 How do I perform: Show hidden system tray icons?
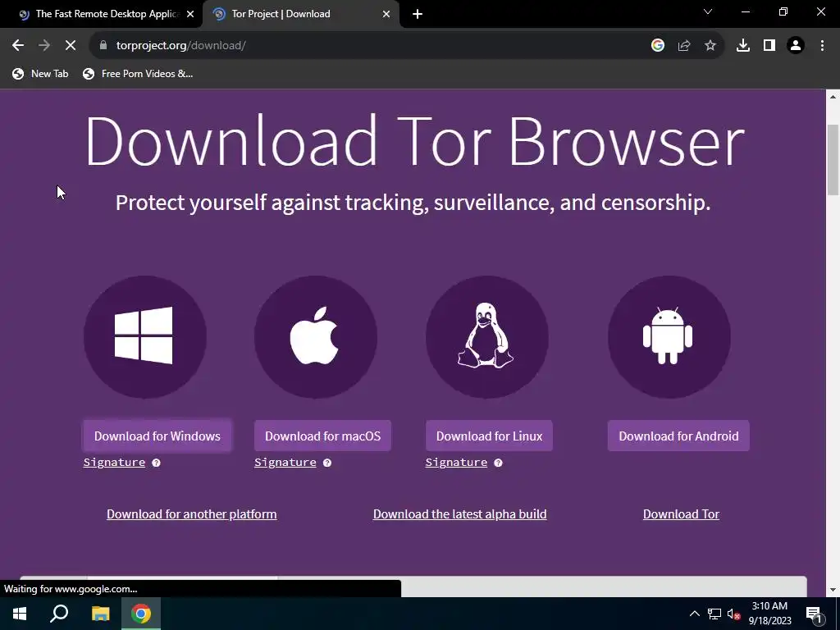tap(694, 614)
